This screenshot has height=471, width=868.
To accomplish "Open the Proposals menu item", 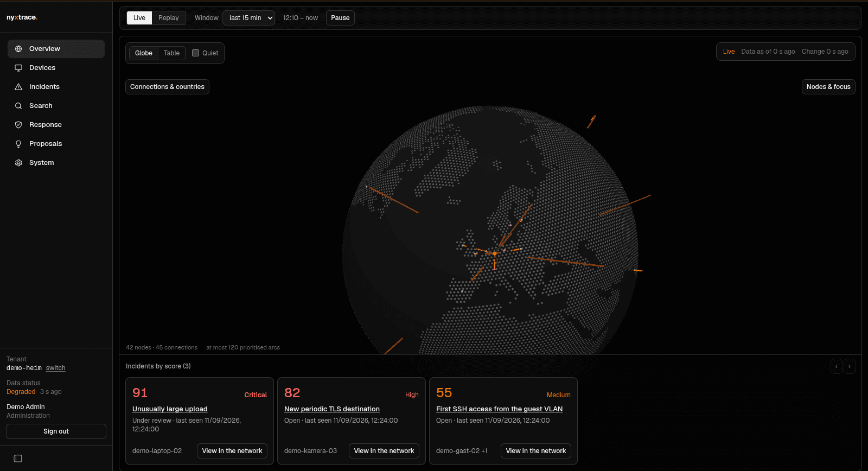I will (x=56, y=144).
